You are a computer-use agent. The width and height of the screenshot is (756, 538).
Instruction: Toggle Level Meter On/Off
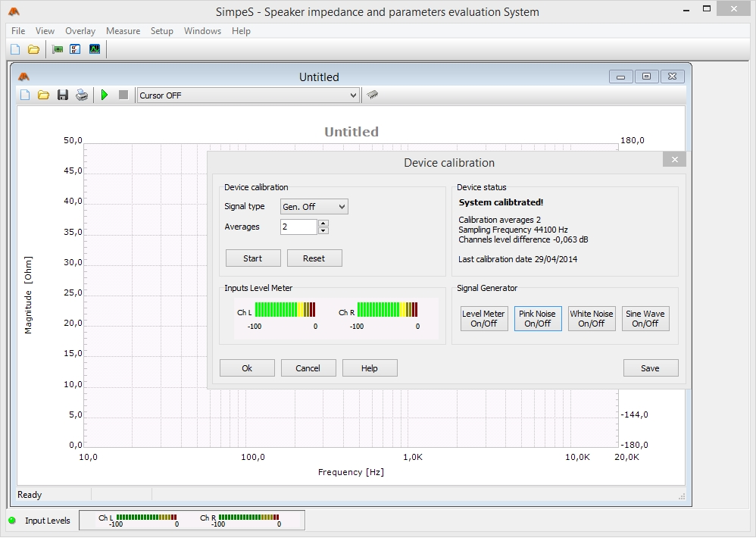(483, 319)
